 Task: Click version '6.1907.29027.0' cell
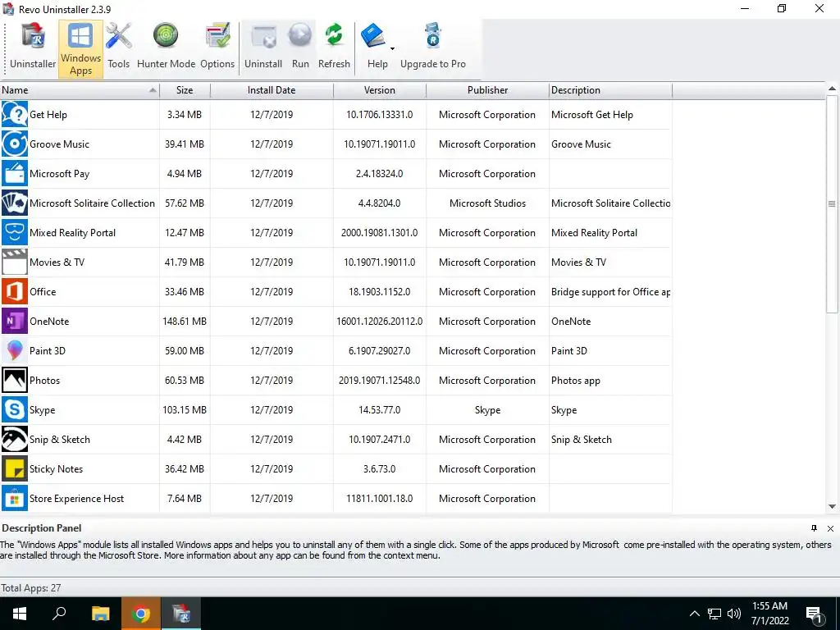pyautogui.click(x=379, y=351)
